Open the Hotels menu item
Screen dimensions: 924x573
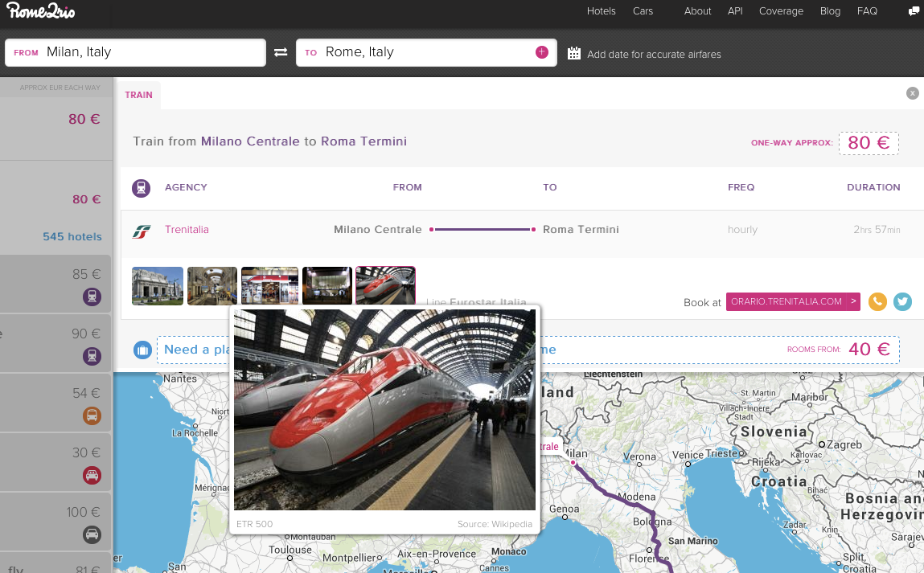point(601,11)
